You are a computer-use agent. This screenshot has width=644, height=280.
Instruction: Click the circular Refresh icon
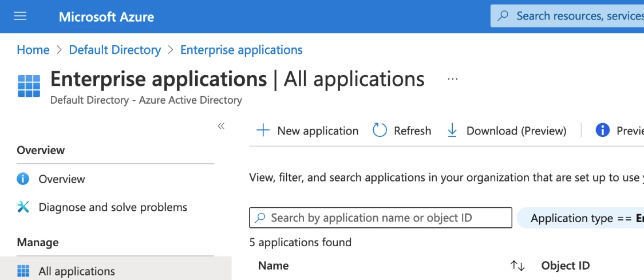coord(380,131)
